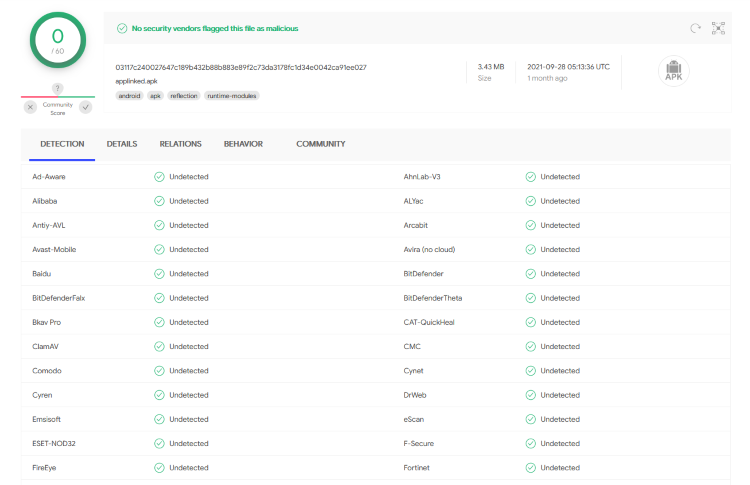750x485 pixels.
Task: Click the '1 month ago' label
Action: tap(547, 78)
